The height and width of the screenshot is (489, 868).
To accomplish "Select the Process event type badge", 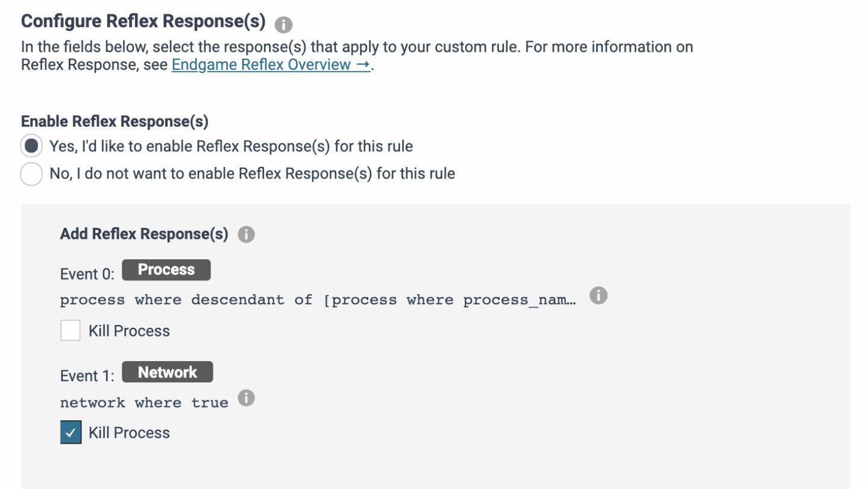I will [x=166, y=270].
